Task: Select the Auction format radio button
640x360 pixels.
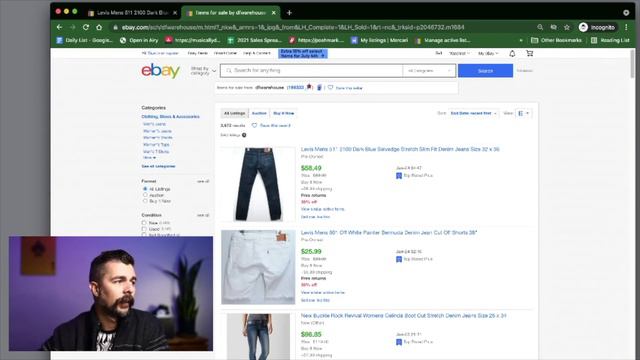Action: coord(145,195)
